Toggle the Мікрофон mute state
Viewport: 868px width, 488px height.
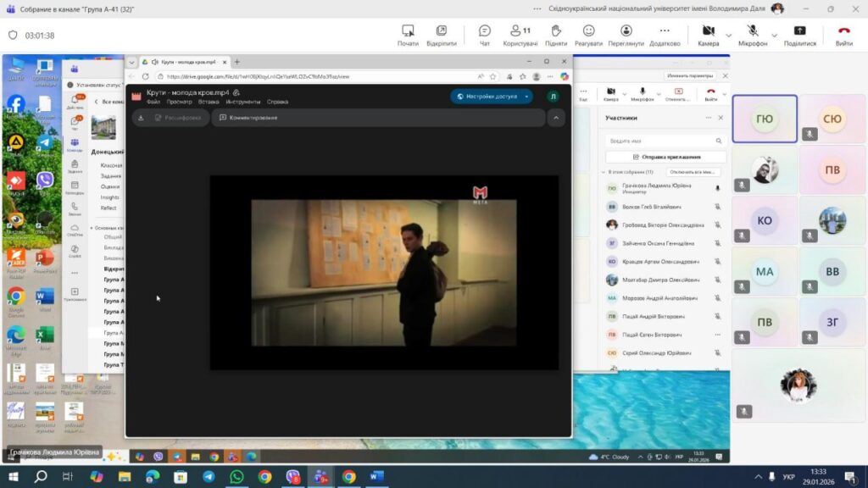(x=752, y=34)
